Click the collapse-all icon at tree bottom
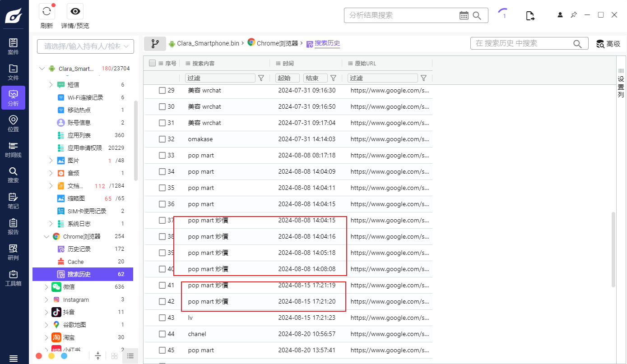Viewport: 627px width, 364px height. 98,356
